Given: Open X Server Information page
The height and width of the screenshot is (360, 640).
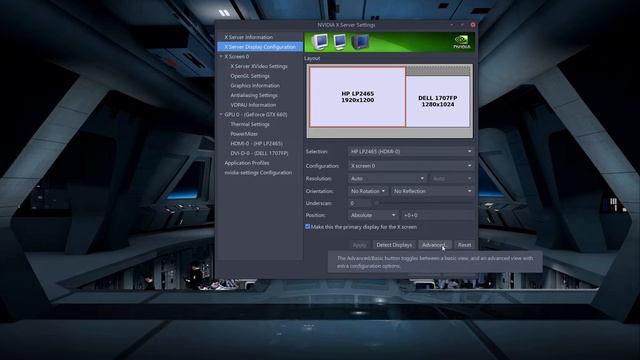Looking at the screenshot, I should [x=249, y=37].
